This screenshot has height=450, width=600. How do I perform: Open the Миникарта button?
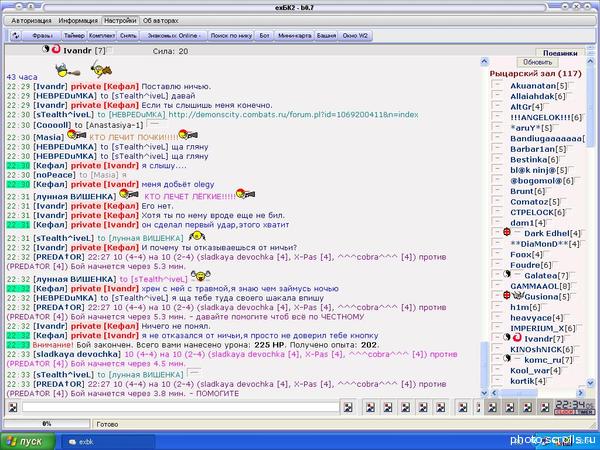click(x=294, y=36)
